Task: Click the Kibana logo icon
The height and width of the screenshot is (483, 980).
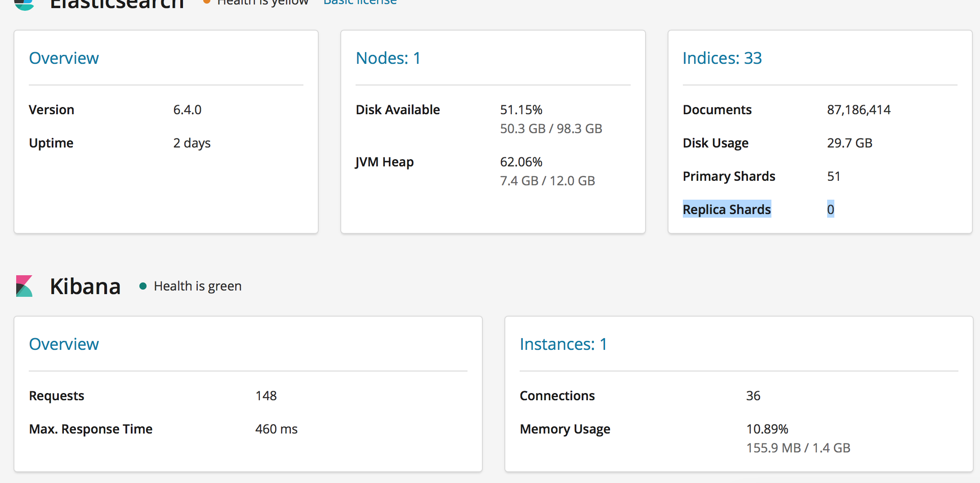Action: pyautogui.click(x=24, y=286)
